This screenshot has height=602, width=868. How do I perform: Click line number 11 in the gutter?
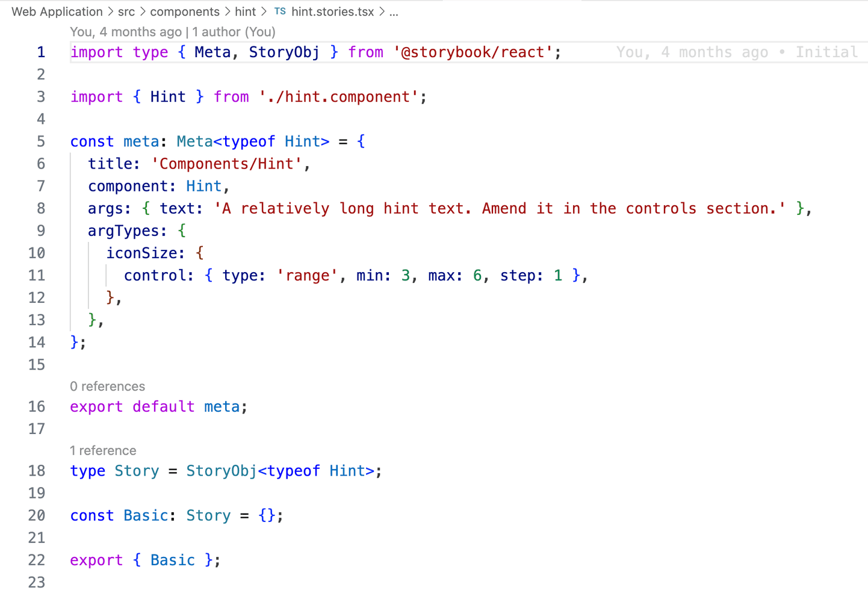click(x=37, y=276)
